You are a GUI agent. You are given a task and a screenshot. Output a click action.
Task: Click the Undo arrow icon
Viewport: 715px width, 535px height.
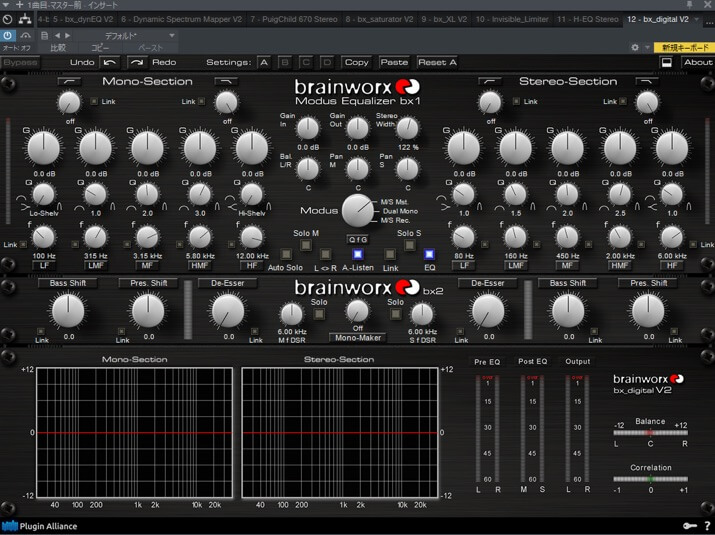[x=109, y=62]
